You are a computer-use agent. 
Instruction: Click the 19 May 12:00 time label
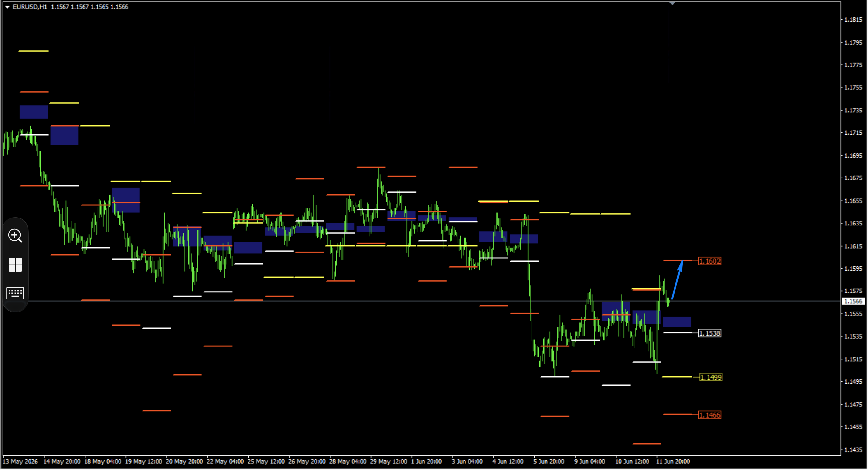[144, 461]
